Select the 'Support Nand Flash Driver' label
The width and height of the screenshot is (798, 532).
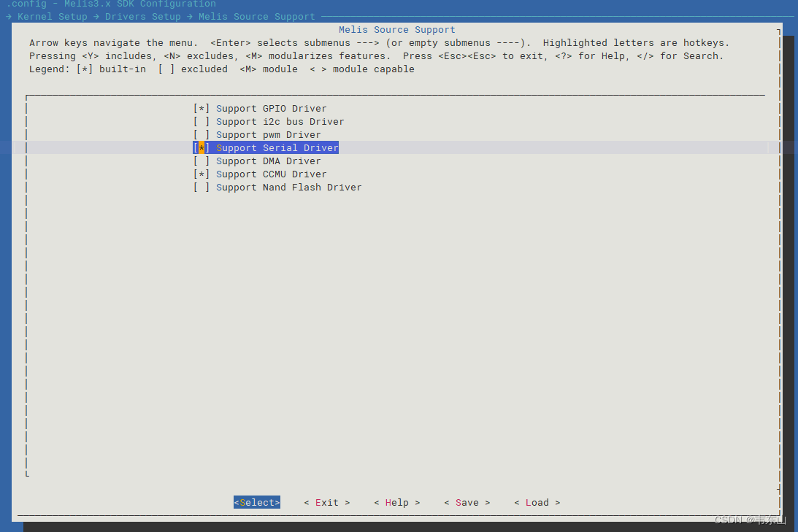[288, 188]
